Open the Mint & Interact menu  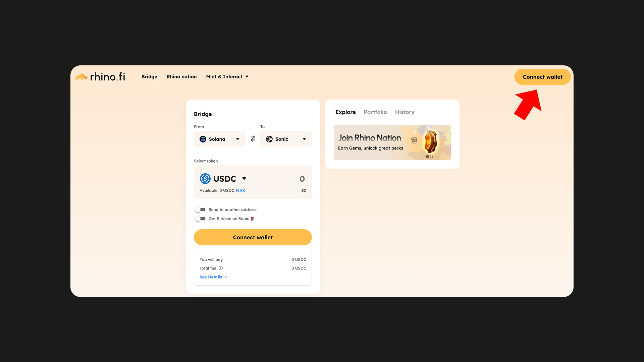[x=227, y=77]
